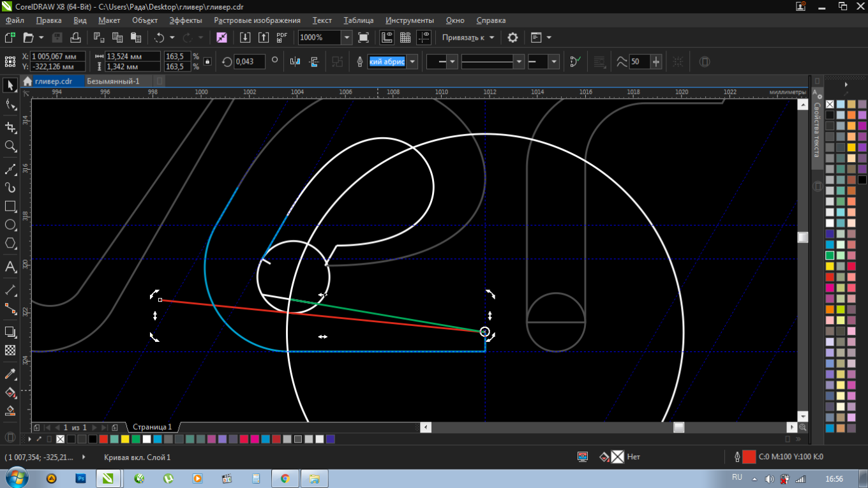Open the zoom level 1000% dropdown
The width and height of the screenshot is (868, 488).
coord(347,38)
